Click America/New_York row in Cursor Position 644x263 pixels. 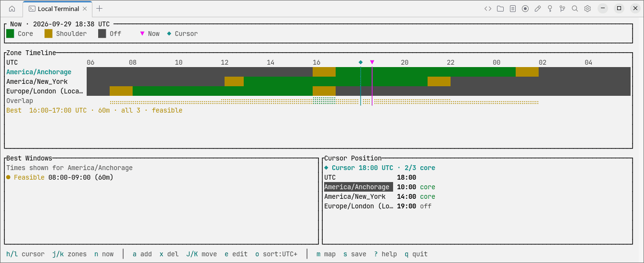(380, 196)
